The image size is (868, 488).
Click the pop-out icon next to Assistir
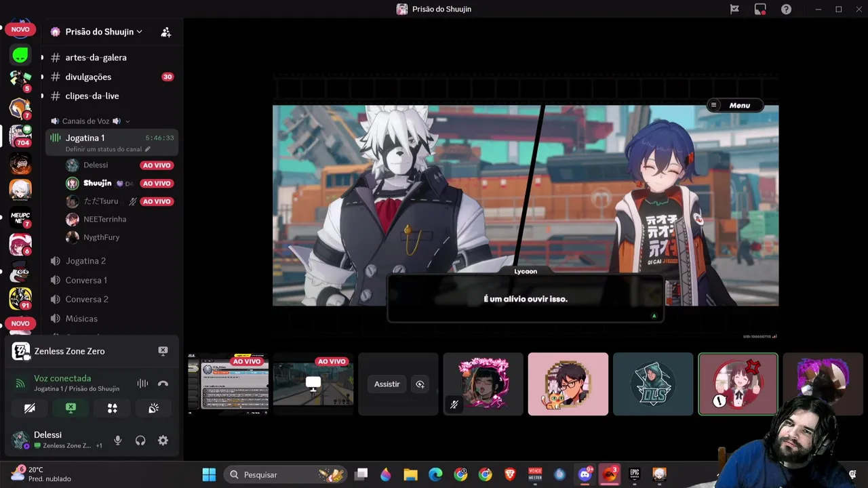420,384
